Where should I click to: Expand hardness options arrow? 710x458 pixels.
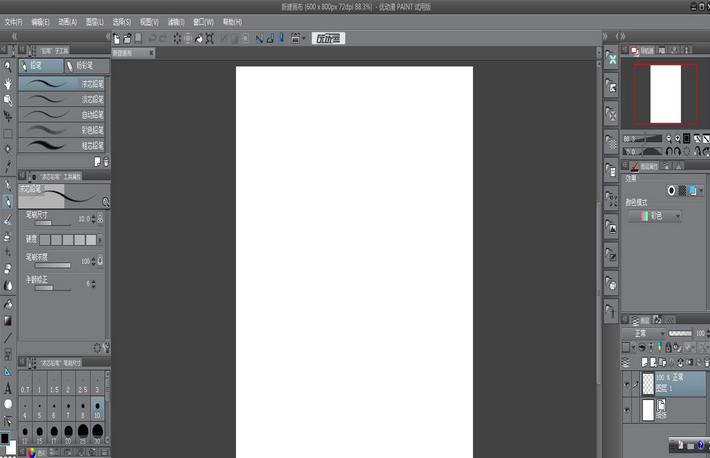pyautogui.click(x=100, y=240)
